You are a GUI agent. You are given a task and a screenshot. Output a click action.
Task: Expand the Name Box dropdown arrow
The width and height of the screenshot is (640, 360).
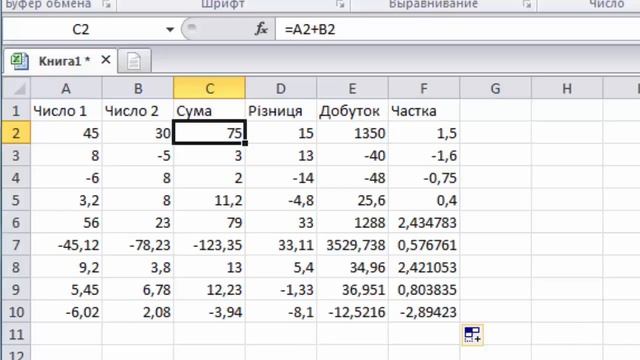(170, 29)
